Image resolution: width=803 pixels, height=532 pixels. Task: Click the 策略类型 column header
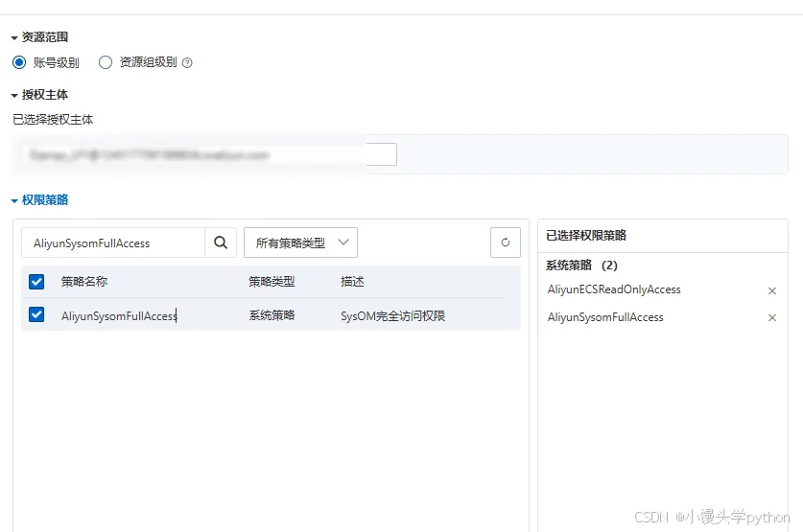[x=272, y=282]
